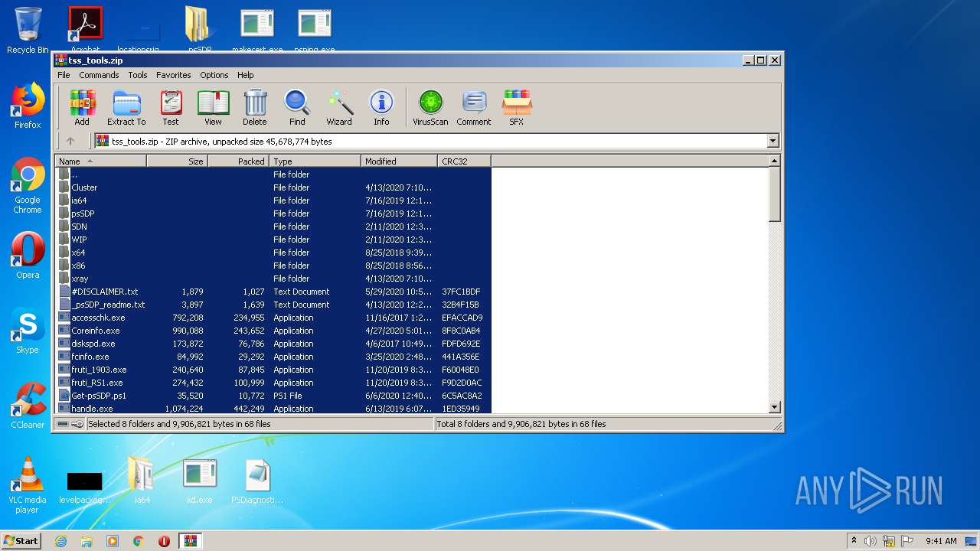Select the psSDP folder in the archive
Image resolution: width=980 pixels, height=551 pixels.
pyautogui.click(x=273, y=214)
